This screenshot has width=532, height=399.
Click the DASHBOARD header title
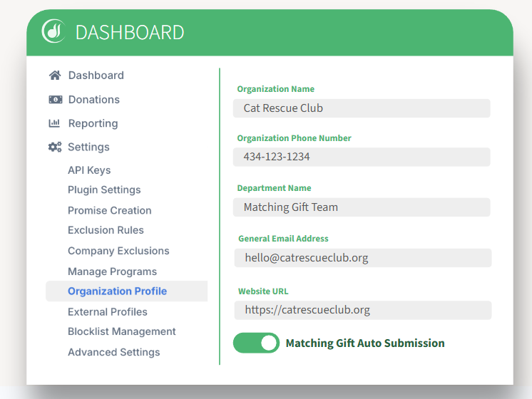click(130, 33)
